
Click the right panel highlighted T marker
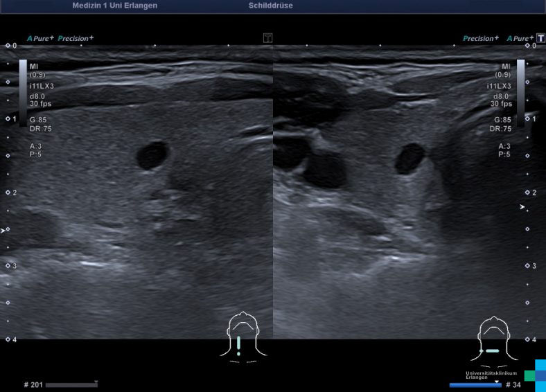tap(540, 38)
